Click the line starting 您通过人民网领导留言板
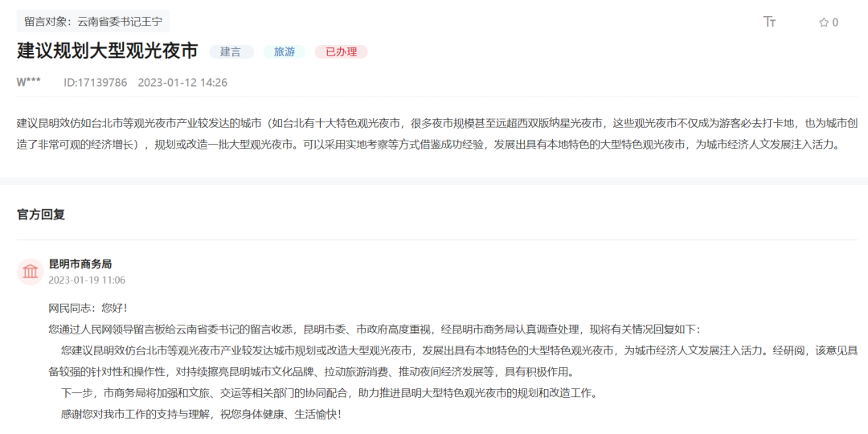This screenshot has width=868, height=434. pos(375,330)
